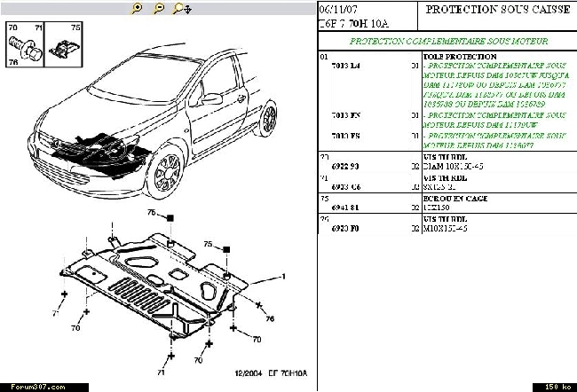Select screw reference 6923 F0
The height and width of the screenshot is (392, 577).
[338, 228]
